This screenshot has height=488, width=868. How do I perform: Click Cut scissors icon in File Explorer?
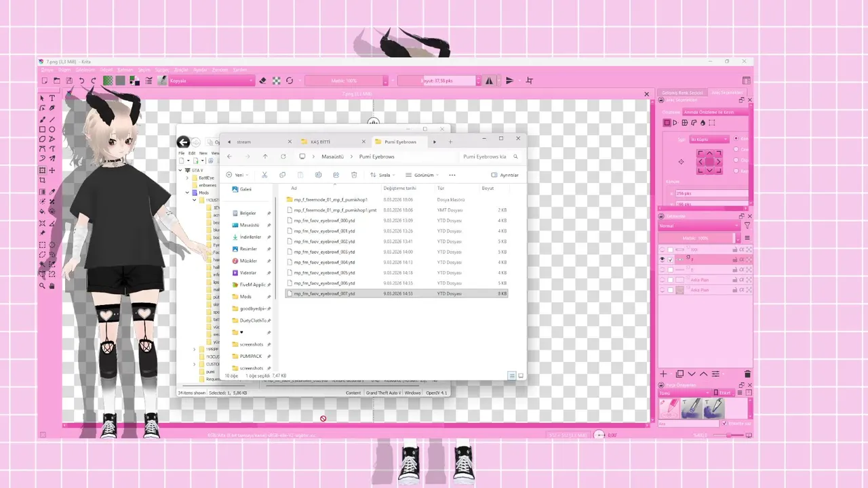pos(264,175)
